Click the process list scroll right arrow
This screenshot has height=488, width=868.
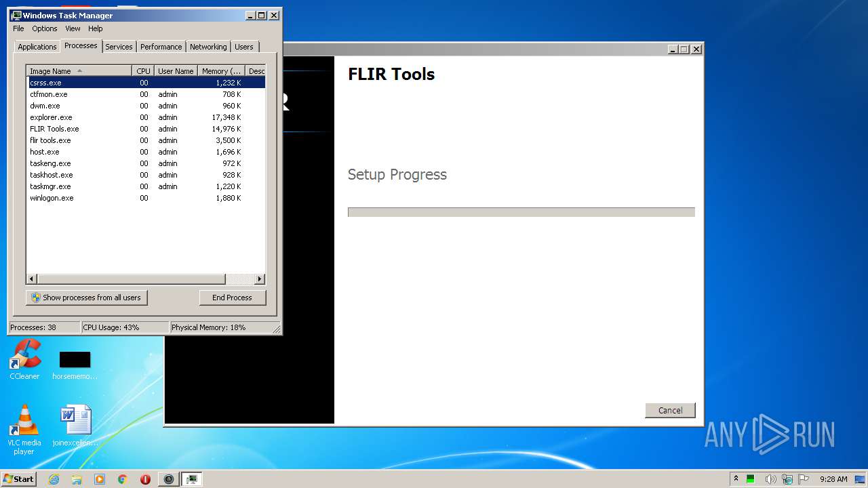point(259,279)
